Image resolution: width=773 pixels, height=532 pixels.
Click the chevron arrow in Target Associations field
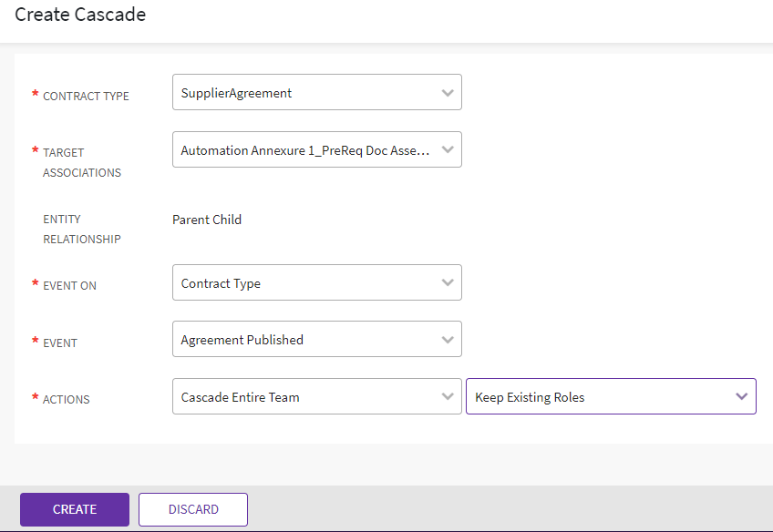pyautogui.click(x=447, y=150)
